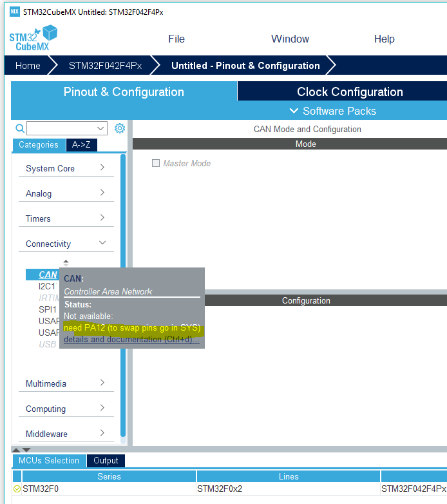Viewport: 447px width, 504px height.
Task: Toggle the Master Mode checkbox
Action: pos(156,163)
